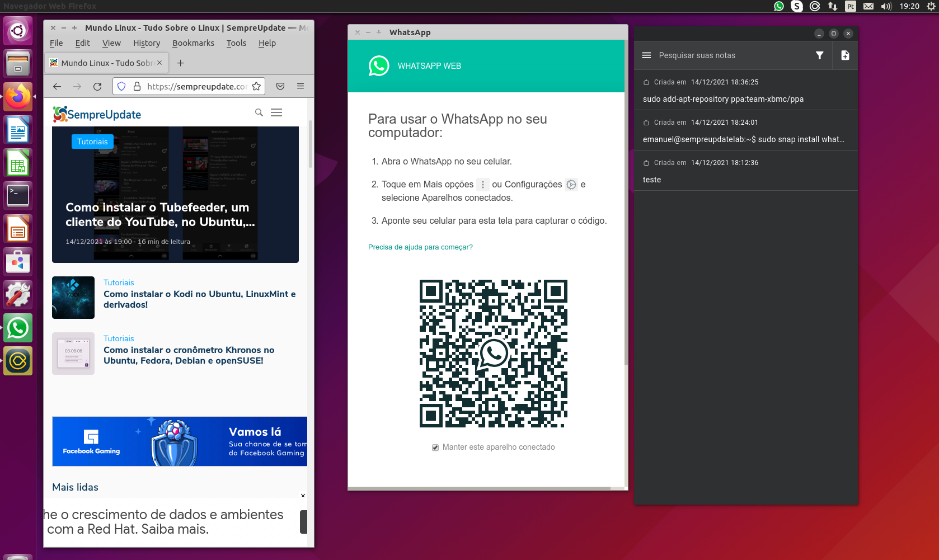Open the Khronos cronômetro tutorial article
The height and width of the screenshot is (560, 939).
click(x=189, y=355)
